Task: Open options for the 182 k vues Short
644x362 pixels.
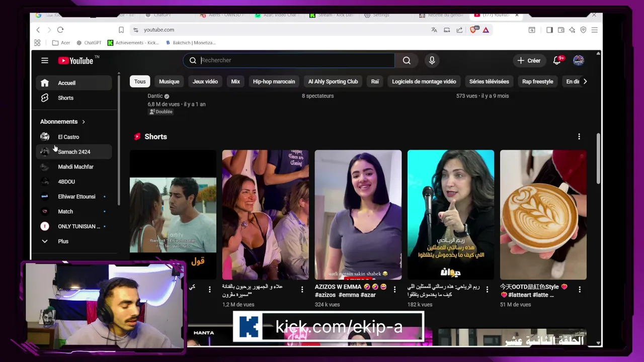Action: pos(487,289)
